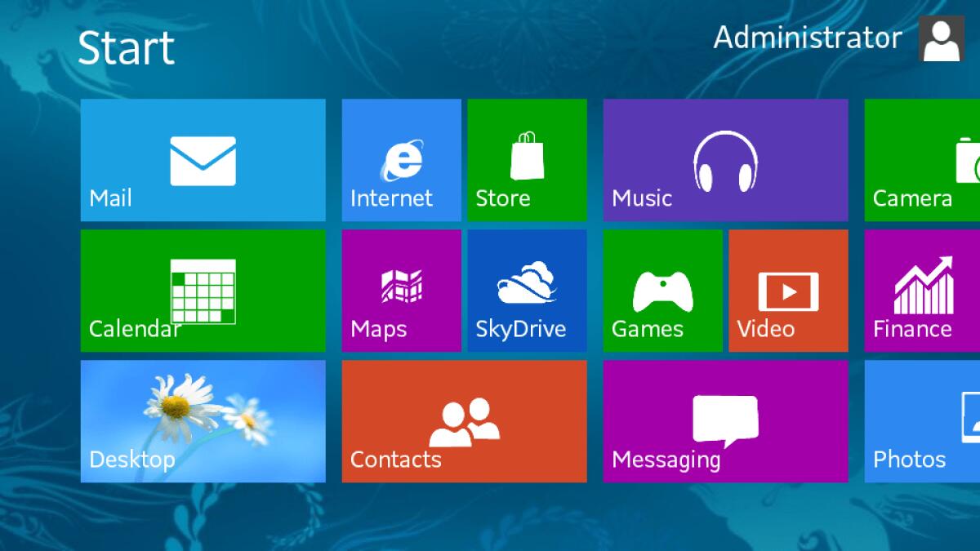Open the Games app

click(x=662, y=291)
